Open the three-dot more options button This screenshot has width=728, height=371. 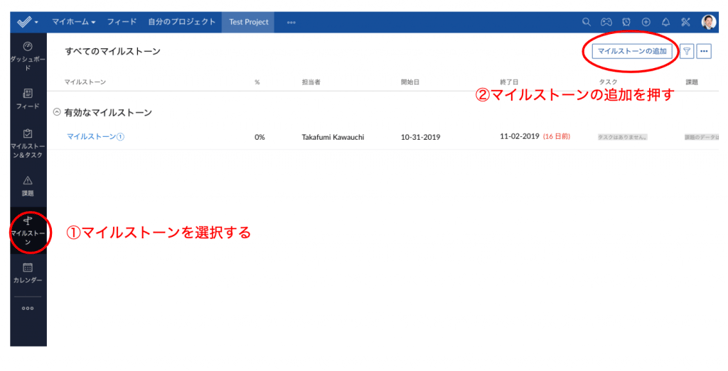[704, 51]
